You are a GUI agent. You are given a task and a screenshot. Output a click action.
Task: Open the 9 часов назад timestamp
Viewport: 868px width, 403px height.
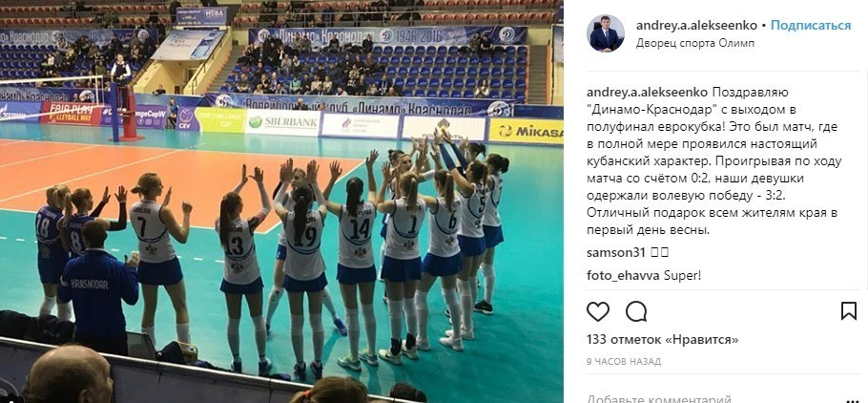(x=623, y=362)
